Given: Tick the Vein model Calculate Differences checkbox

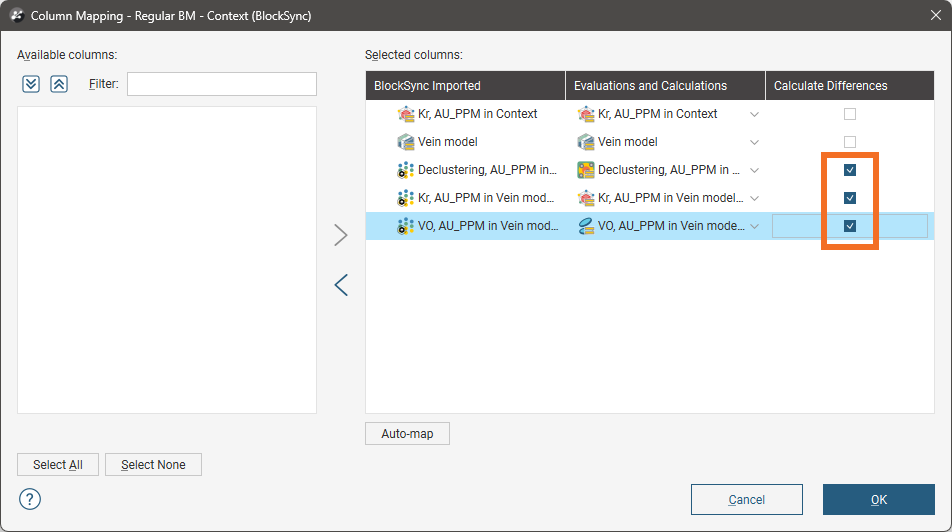Looking at the screenshot, I should [850, 142].
